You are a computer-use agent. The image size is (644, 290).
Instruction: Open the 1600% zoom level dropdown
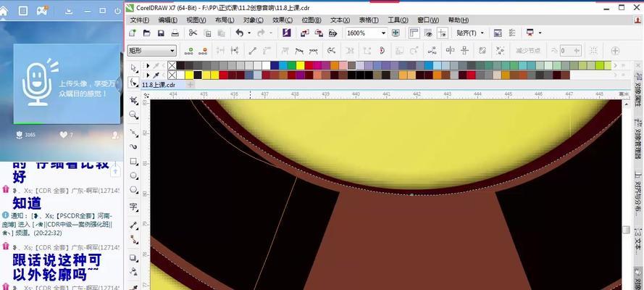click(x=384, y=33)
